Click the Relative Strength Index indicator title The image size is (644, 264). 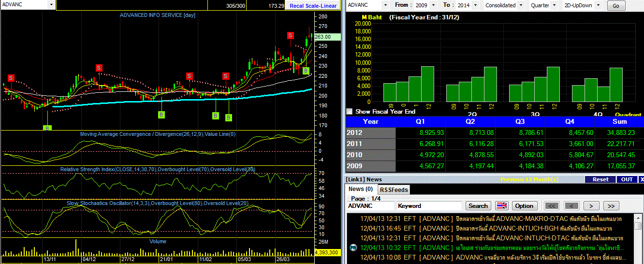(158, 169)
